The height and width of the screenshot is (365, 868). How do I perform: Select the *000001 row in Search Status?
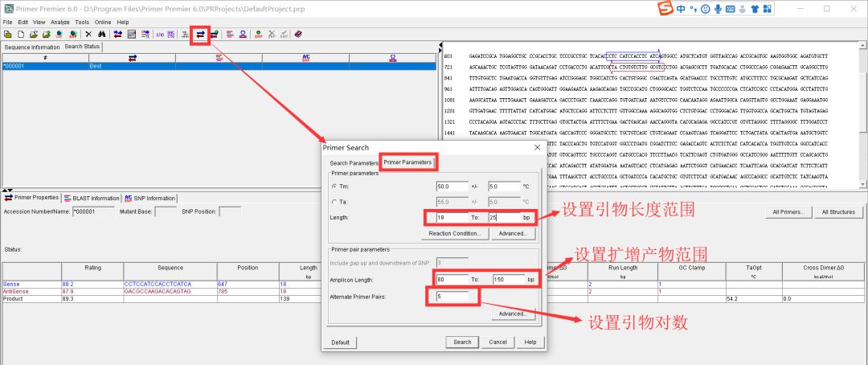(x=219, y=66)
